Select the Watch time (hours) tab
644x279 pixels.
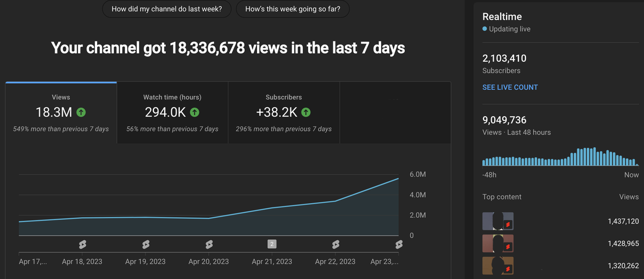(172, 113)
